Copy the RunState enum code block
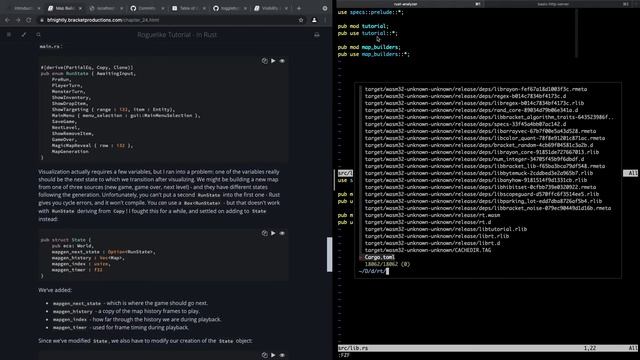The height and width of the screenshot is (360, 640). 264,61
